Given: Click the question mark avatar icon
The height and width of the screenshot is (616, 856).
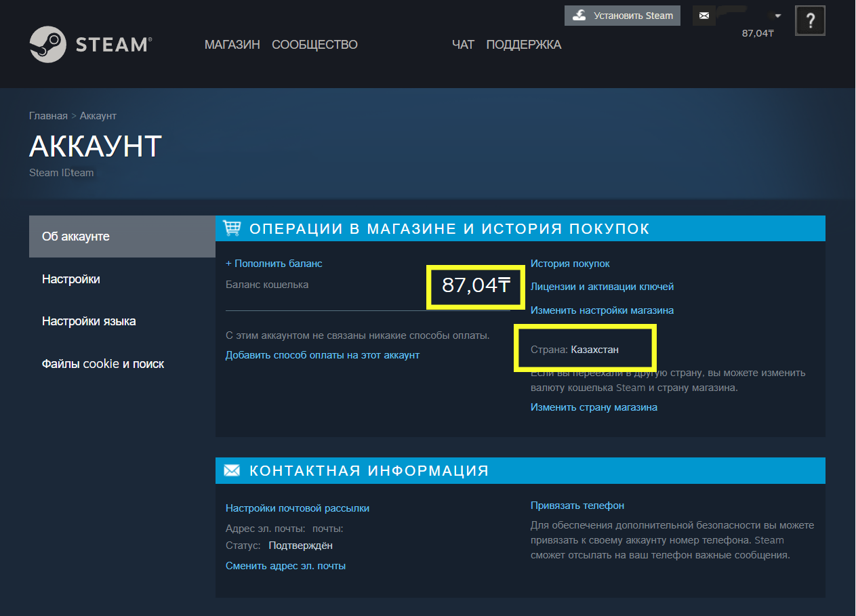Looking at the screenshot, I should (811, 21).
